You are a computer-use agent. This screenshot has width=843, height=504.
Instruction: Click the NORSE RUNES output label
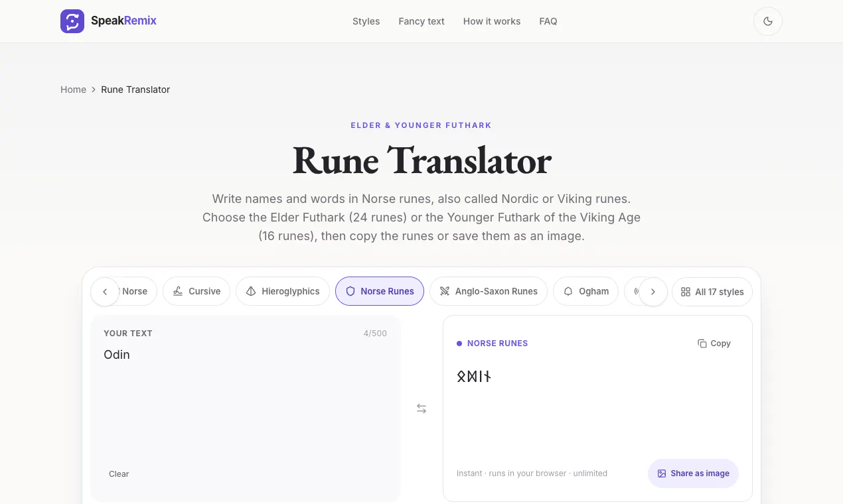point(498,344)
